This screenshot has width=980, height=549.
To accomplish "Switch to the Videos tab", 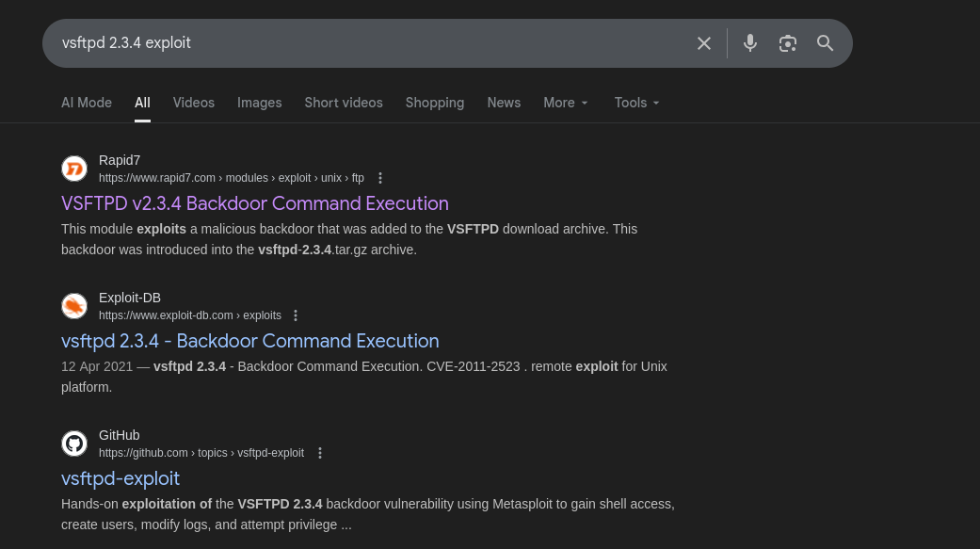I will (x=194, y=103).
